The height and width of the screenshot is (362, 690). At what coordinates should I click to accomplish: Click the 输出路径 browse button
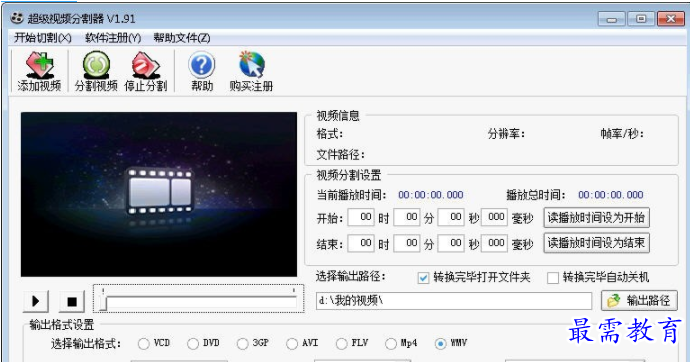[x=639, y=301]
